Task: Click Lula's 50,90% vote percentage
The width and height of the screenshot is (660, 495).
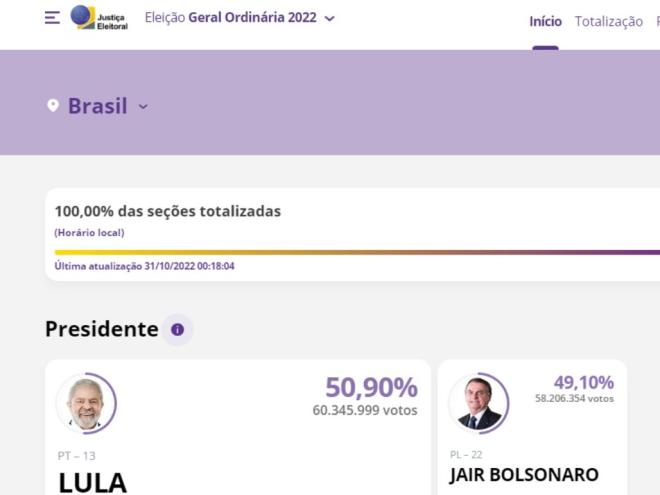Action: point(371,387)
